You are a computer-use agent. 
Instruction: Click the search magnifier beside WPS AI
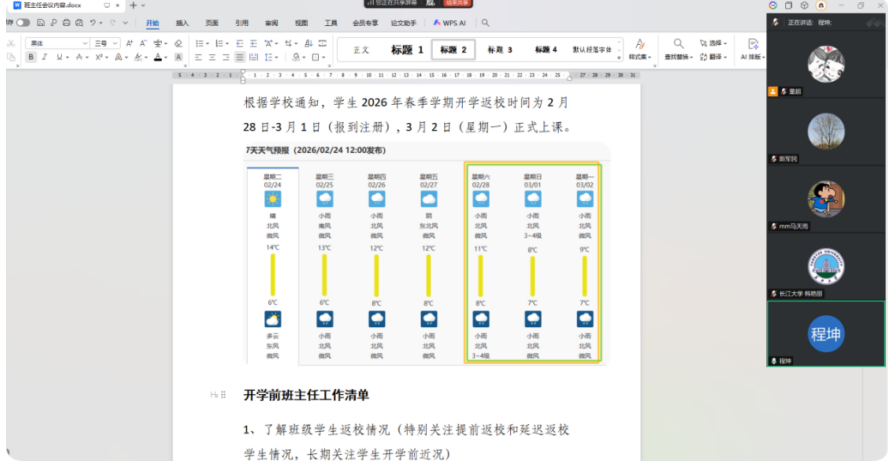[x=485, y=22]
